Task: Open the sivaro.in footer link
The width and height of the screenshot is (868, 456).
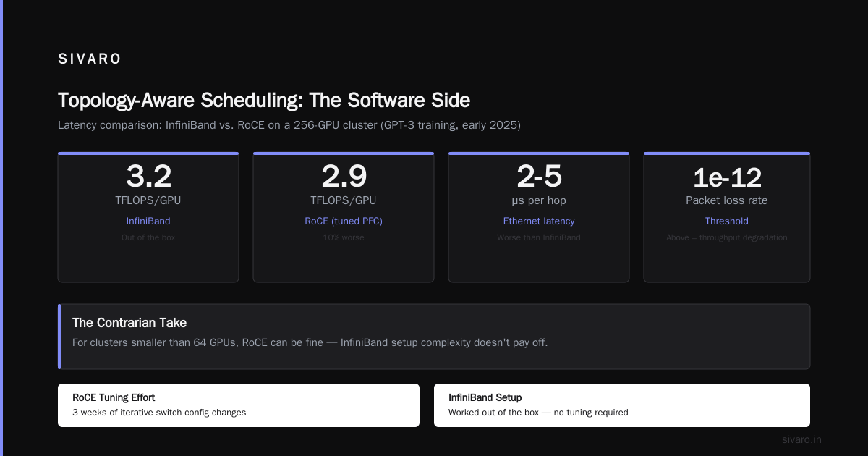Action: (801, 439)
